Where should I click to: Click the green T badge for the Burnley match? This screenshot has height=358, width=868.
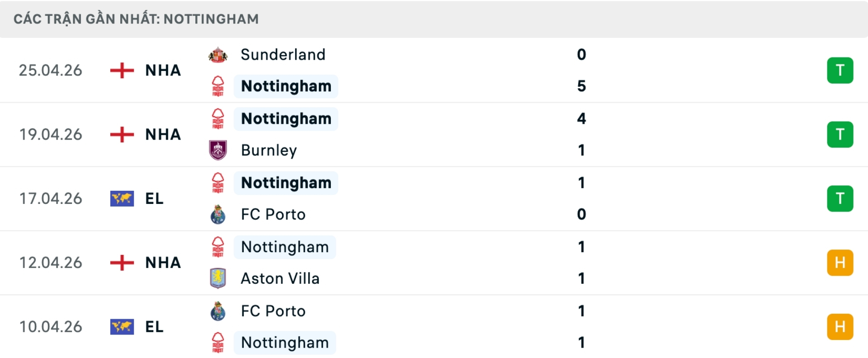(840, 135)
